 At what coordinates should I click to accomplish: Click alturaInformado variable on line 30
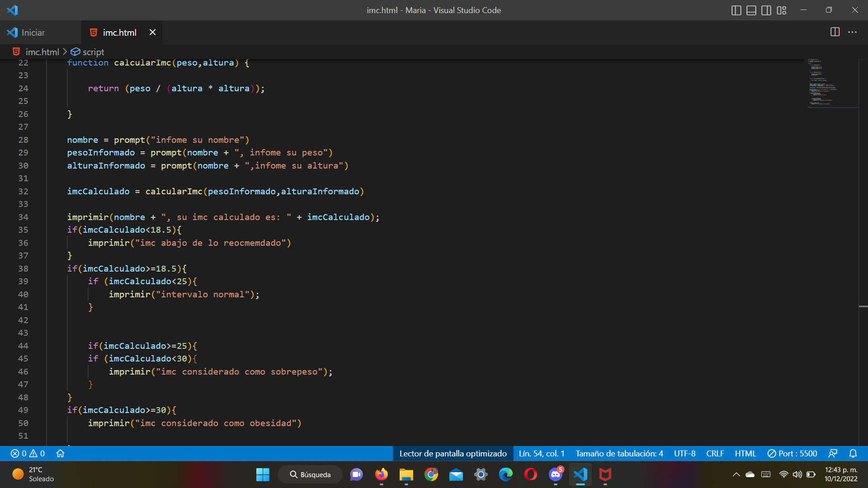pyautogui.click(x=106, y=166)
